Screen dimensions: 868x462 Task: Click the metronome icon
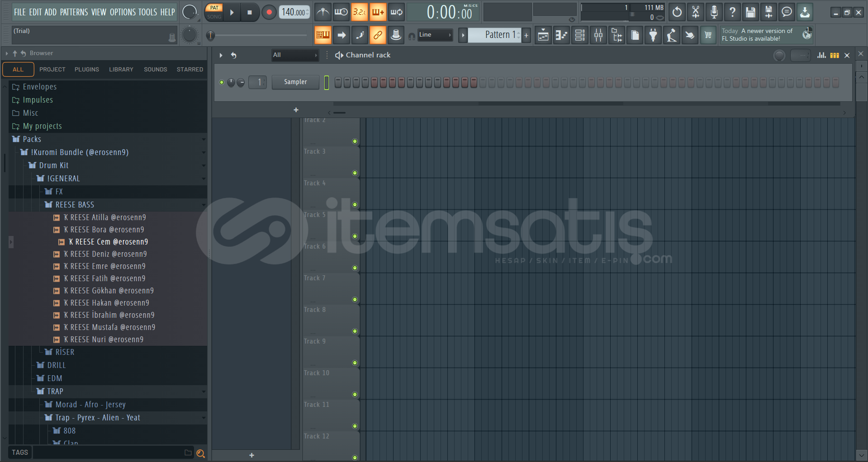(323, 12)
